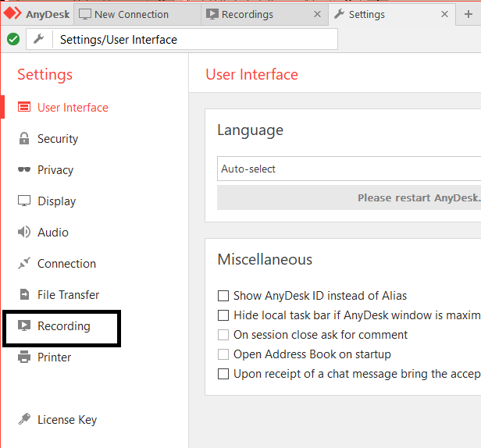The width and height of the screenshot is (481, 448).
Task: Close the Recordings tab
Action: (316, 14)
